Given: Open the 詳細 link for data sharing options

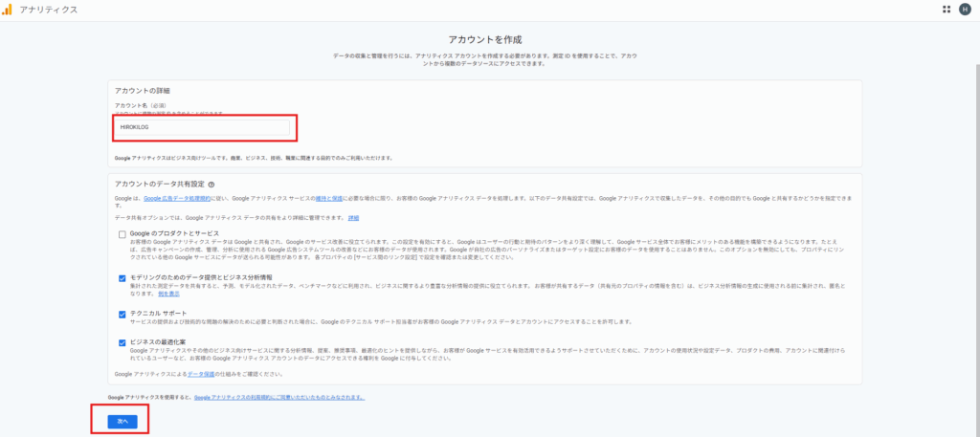Looking at the screenshot, I should pyautogui.click(x=354, y=218).
